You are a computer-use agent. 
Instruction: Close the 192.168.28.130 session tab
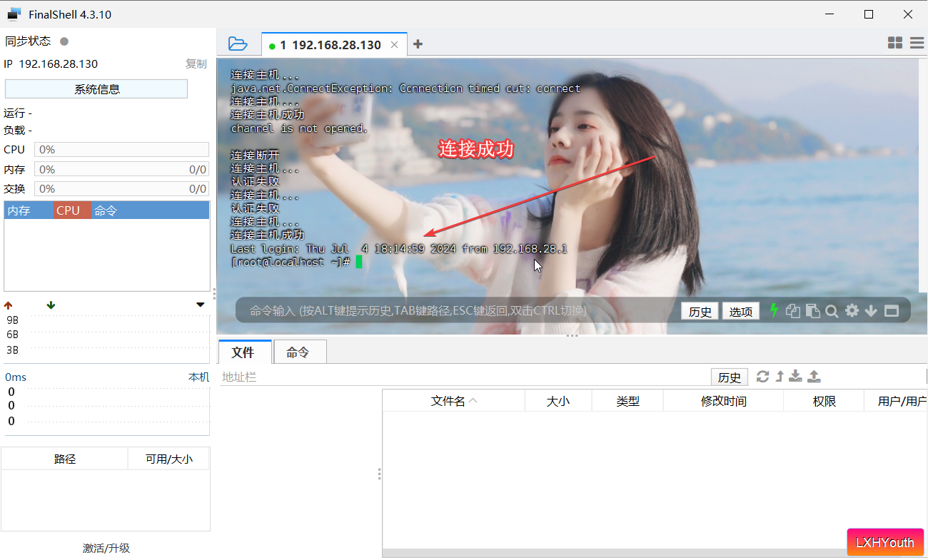(394, 45)
